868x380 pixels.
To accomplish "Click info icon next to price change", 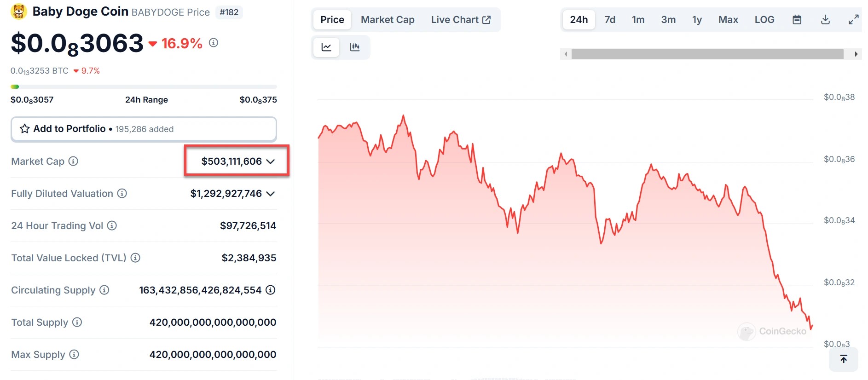I will coord(214,43).
